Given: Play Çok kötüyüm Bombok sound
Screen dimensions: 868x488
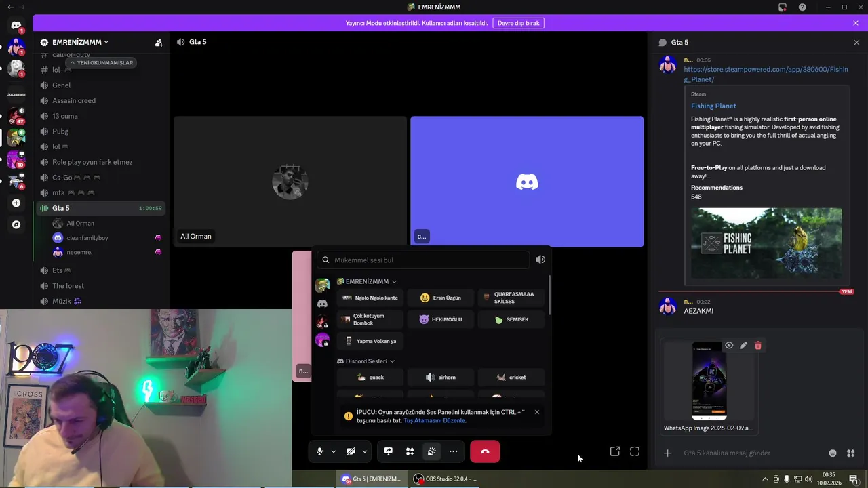Looking at the screenshot, I should point(370,319).
